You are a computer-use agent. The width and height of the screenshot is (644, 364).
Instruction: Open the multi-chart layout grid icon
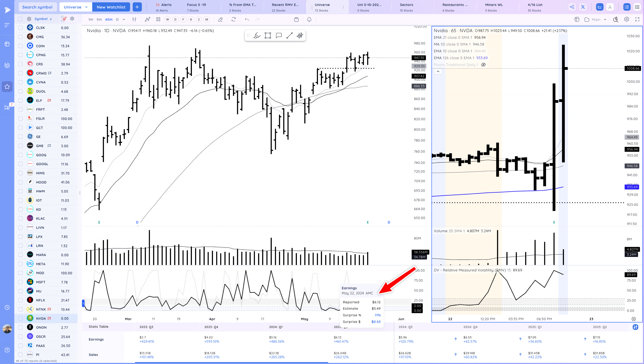point(158,19)
